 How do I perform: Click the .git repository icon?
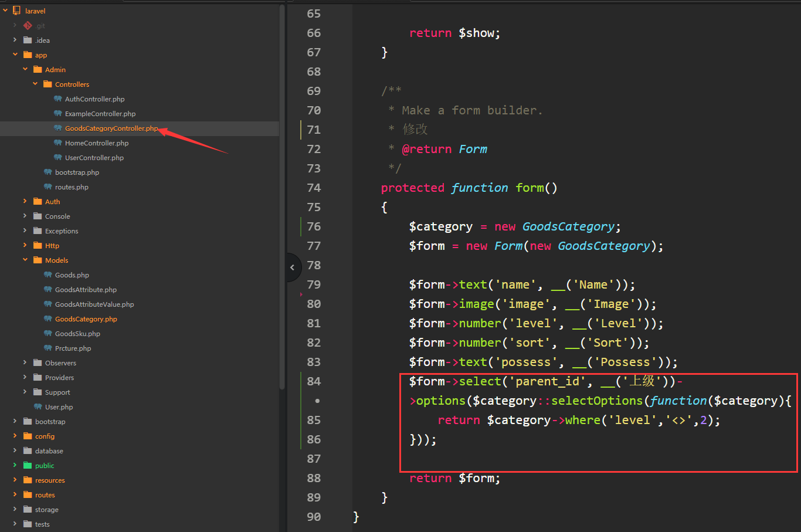point(28,25)
